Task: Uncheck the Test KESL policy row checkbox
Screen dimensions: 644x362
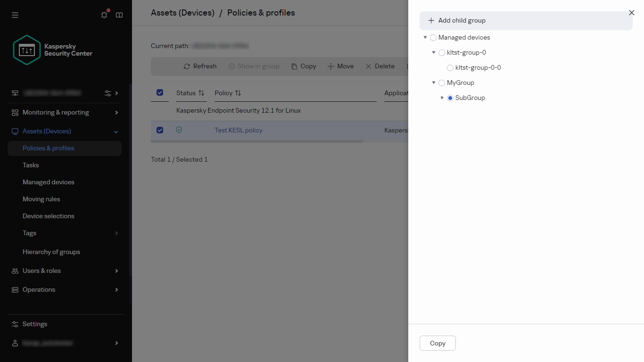Action: [160, 130]
